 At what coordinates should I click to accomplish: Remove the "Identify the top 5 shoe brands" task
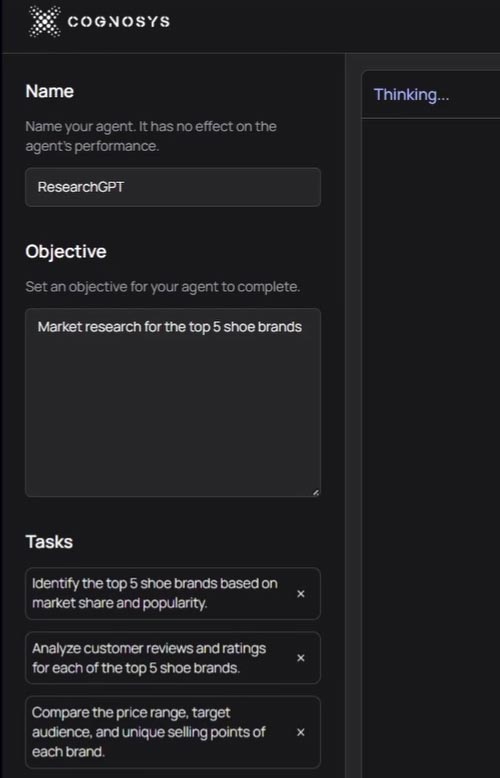[x=301, y=593]
